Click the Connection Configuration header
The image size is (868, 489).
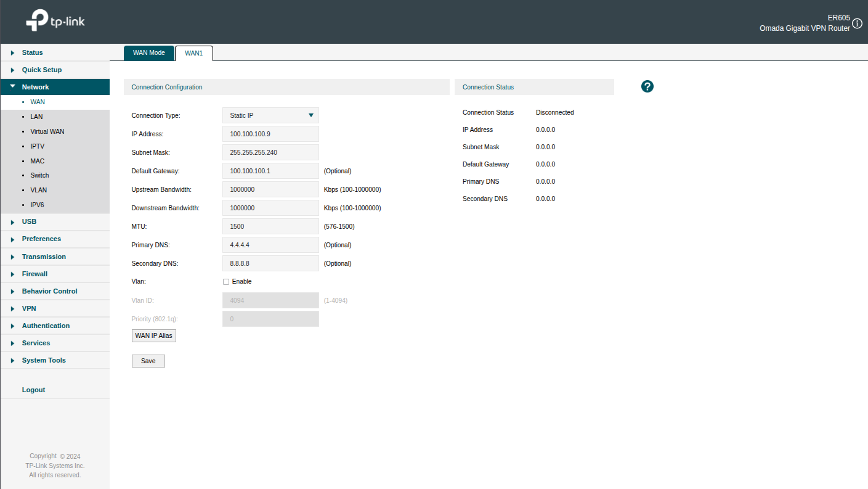point(286,87)
